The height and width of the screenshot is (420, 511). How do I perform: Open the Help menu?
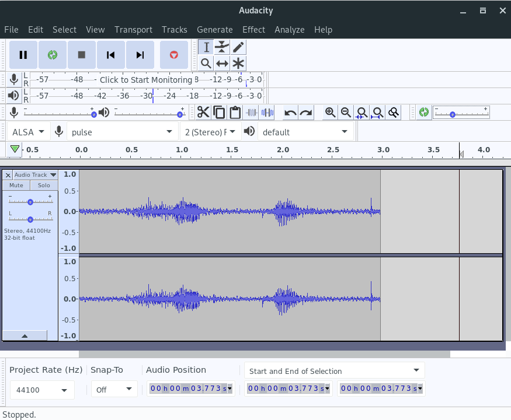(323, 30)
